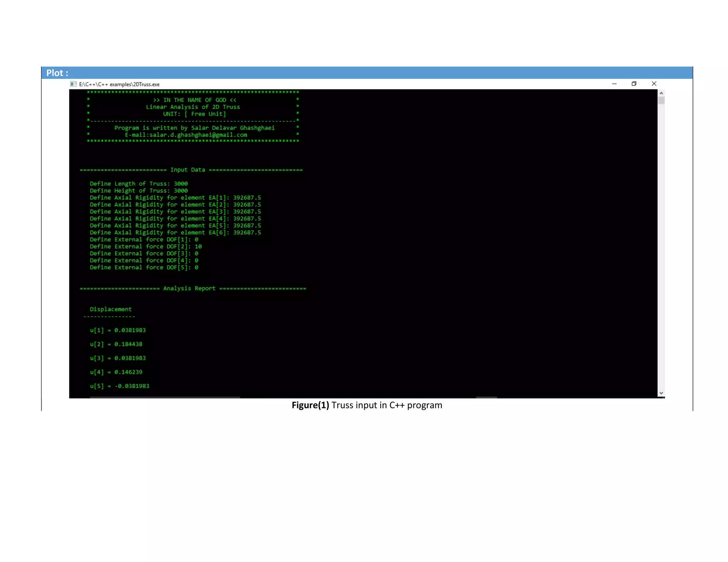Click the EA[1] axial rigidity line
The image size is (728, 562).
pos(175,198)
